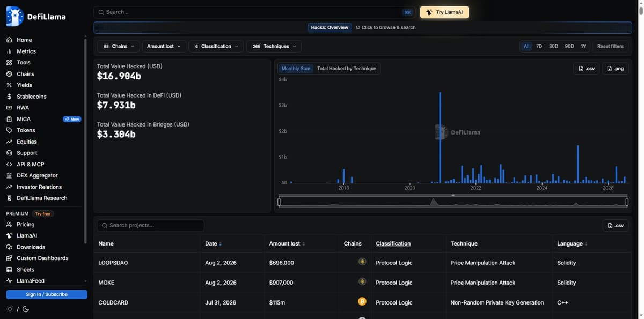
Task: Open Equities via its trending-line icon
Action: pos(9,142)
